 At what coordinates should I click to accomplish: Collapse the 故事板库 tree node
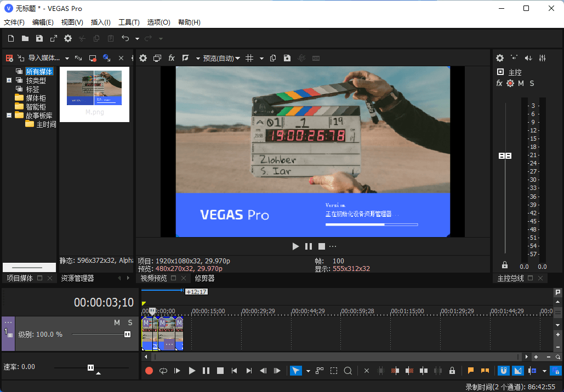coord(9,116)
